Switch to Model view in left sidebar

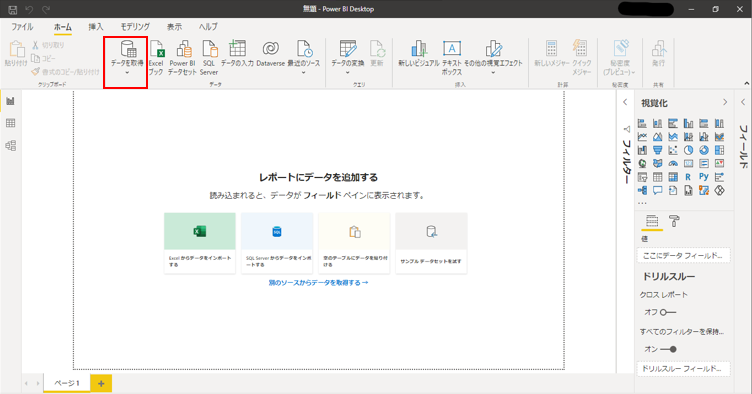point(11,145)
